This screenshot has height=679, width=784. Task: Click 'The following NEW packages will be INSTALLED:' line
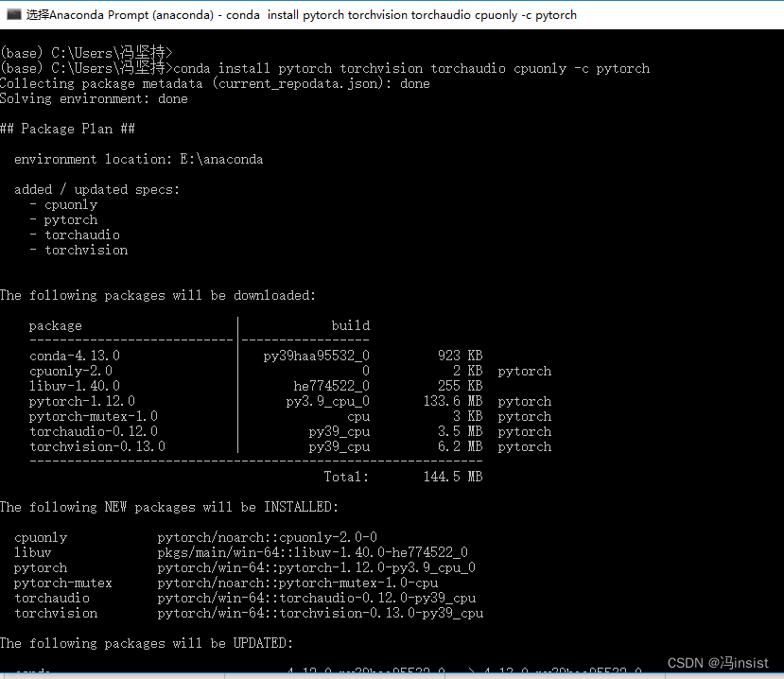pos(169,507)
